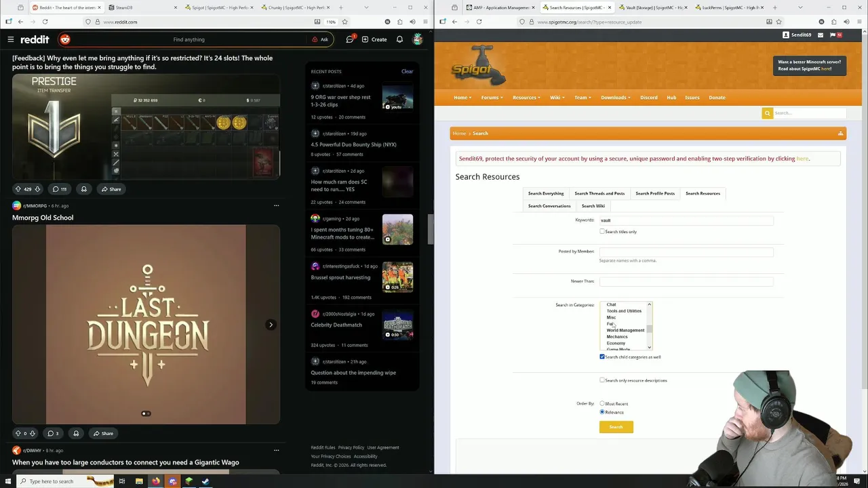Select the Search Wiki tab
The width and height of the screenshot is (868, 488).
coord(593,206)
